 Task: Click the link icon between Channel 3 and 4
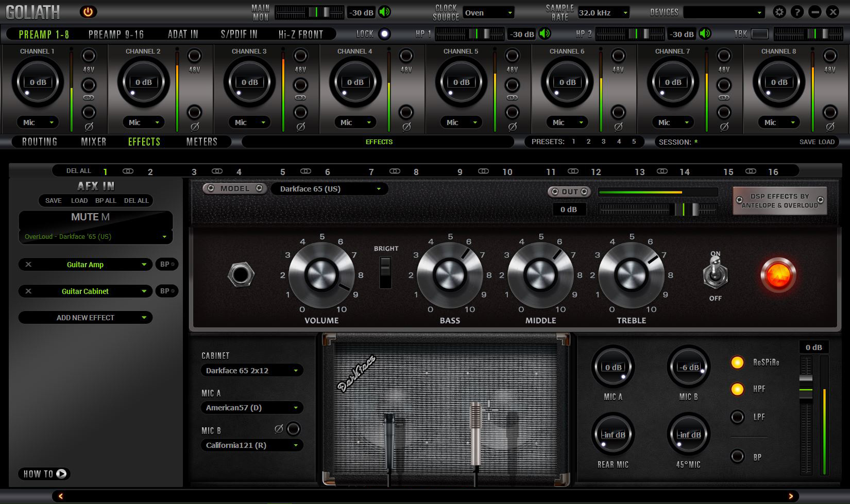point(300,98)
